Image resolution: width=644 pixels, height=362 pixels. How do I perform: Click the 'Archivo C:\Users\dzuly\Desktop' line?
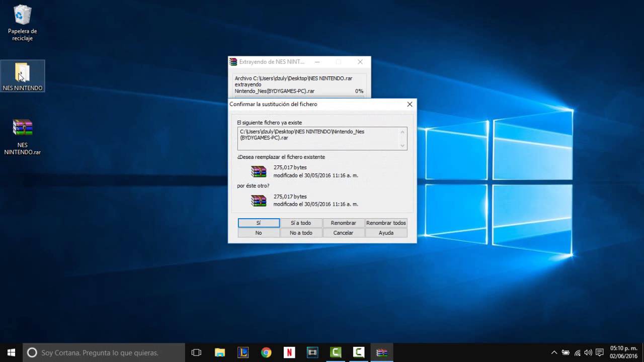(x=293, y=78)
